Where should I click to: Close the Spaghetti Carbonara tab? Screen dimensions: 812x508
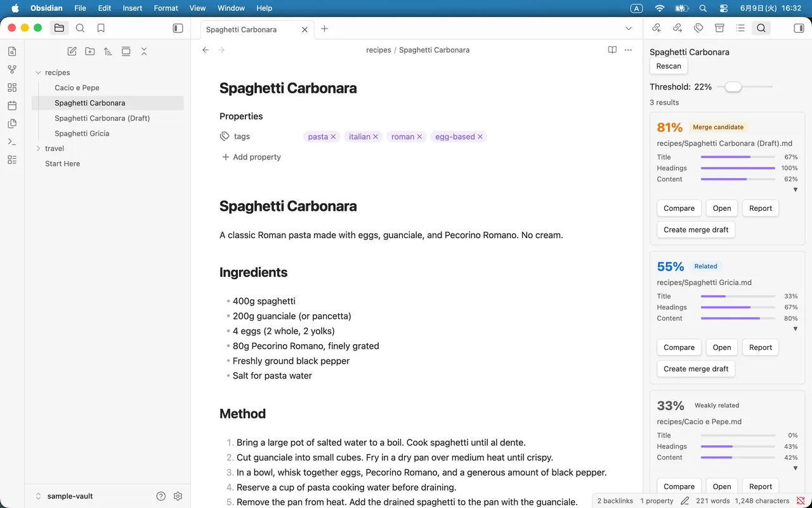(x=304, y=29)
